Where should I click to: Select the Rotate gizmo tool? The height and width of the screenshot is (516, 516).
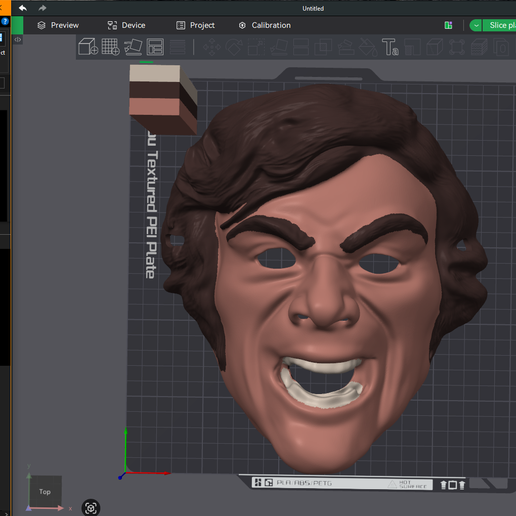point(234,47)
